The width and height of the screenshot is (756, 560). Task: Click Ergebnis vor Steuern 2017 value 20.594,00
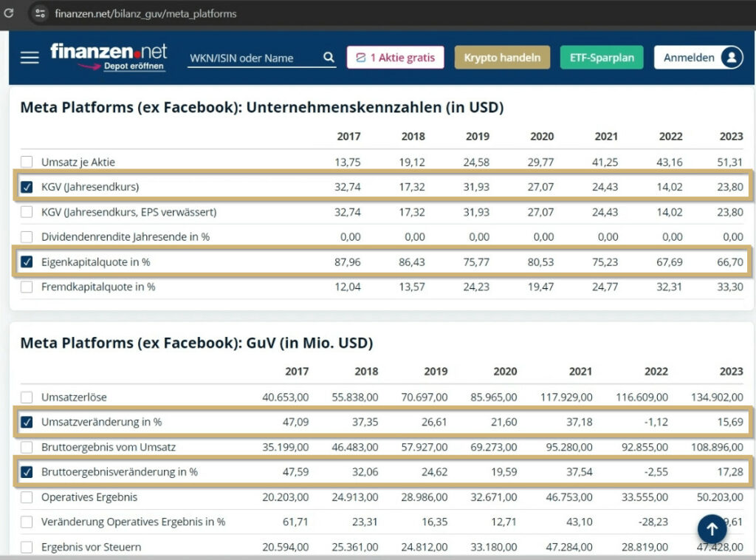tap(286, 547)
